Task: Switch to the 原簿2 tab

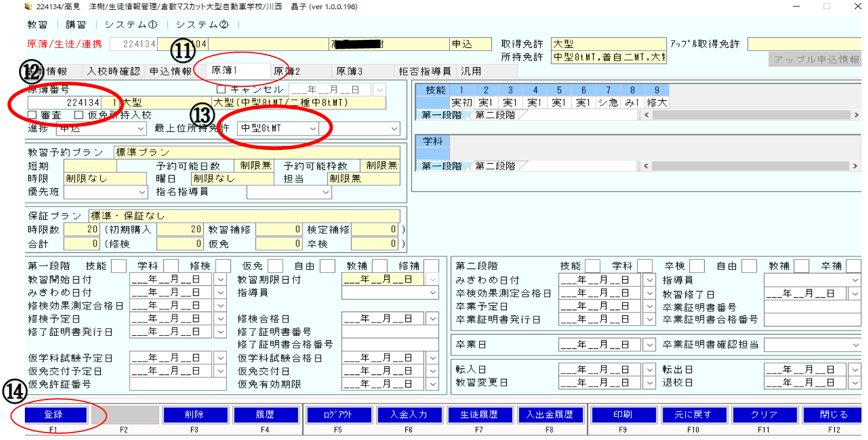Action: (287, 71)
